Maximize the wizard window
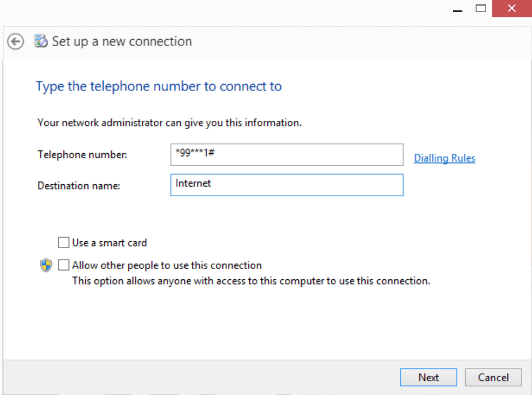This screenshot has width=532, height=395. pyautogui.click(x=481, y=9)
